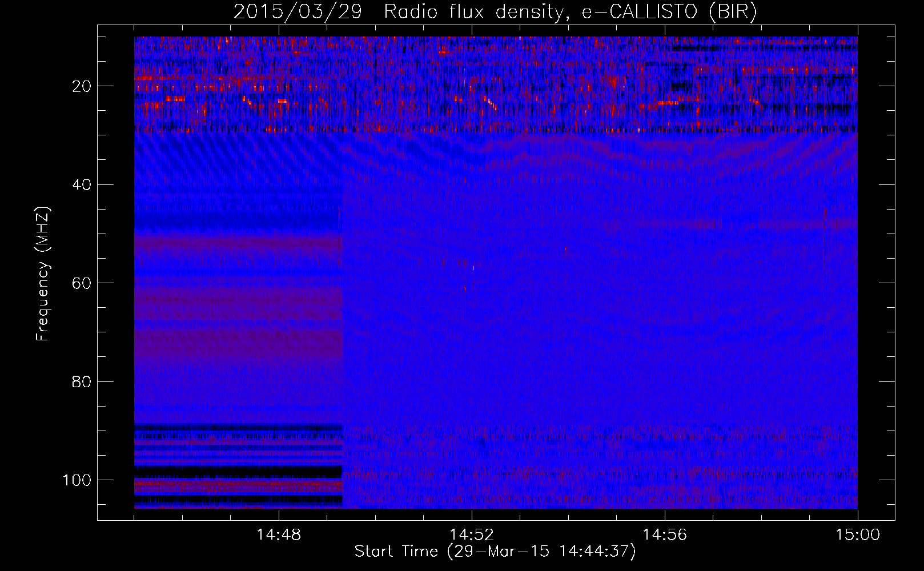The height and width of the screenshot is (571, 924).
Task: Click the '40' frequency tick label
Action: [x=82, y=185]
